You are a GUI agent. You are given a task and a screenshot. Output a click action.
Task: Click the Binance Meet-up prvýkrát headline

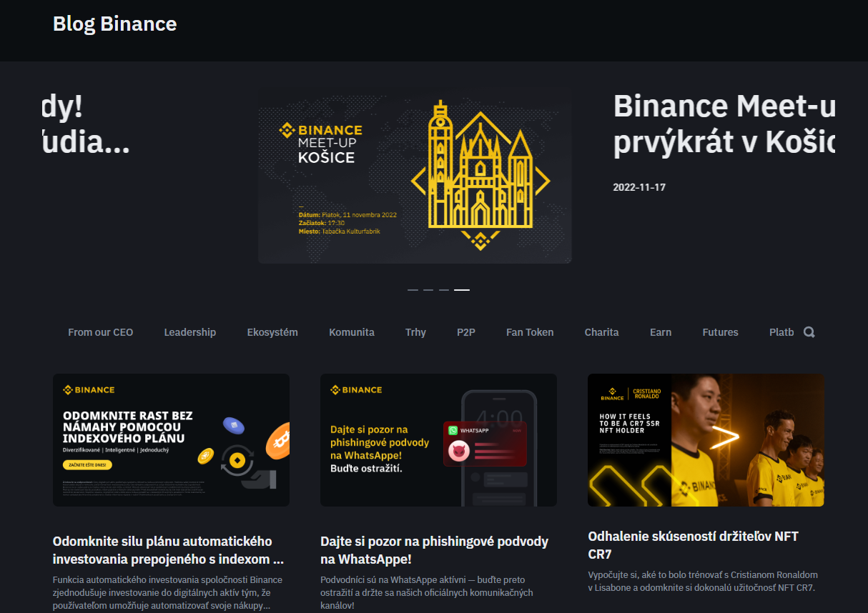tap(724, 125)
